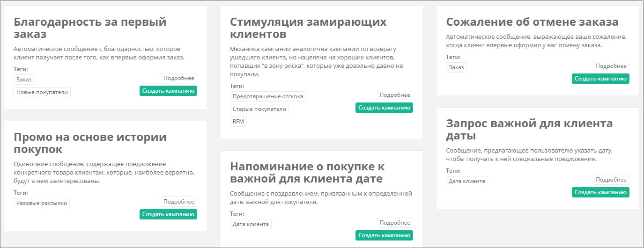644x248 pixels.
Task: Create campaign for Промо на основе истории покупок
Action: click(x=168, y=214)
